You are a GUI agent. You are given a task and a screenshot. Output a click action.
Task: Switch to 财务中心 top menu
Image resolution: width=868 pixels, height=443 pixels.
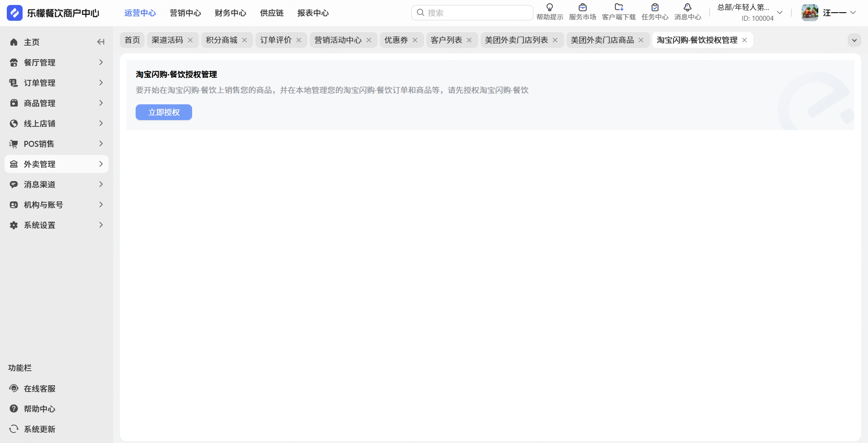click(231, 13)
